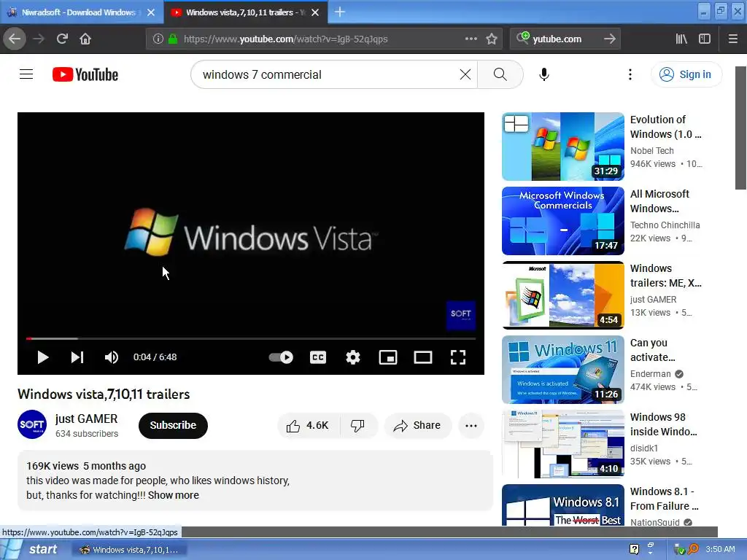Start voice search with microphone icon

(x=544, y=74)
